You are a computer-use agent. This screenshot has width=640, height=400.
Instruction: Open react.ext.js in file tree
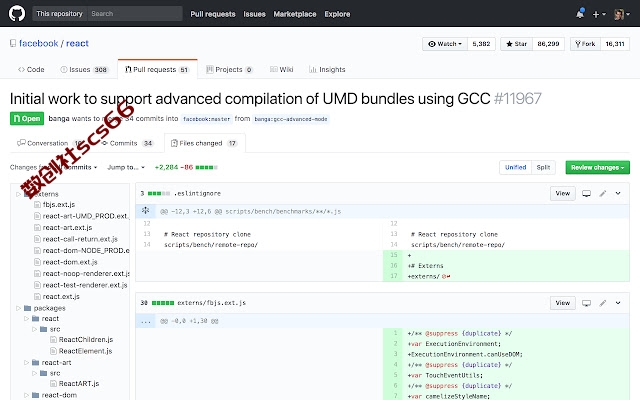click(61, 296)
